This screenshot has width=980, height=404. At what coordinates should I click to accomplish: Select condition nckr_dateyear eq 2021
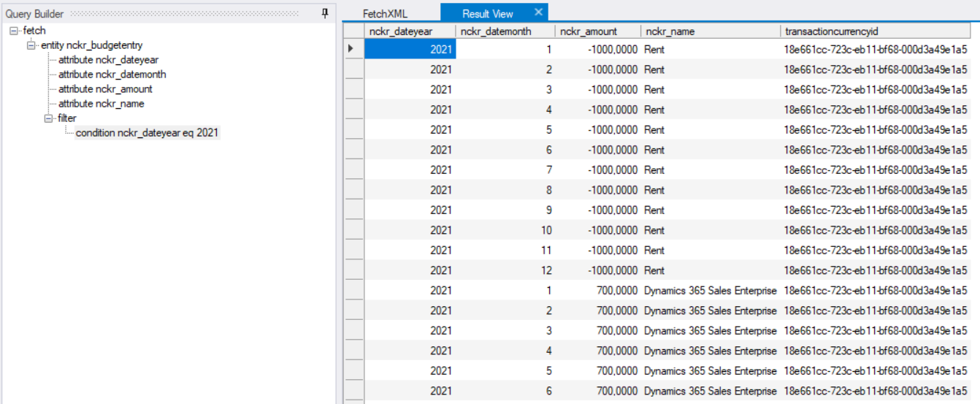pyautogui.click(x=147, y=133)
